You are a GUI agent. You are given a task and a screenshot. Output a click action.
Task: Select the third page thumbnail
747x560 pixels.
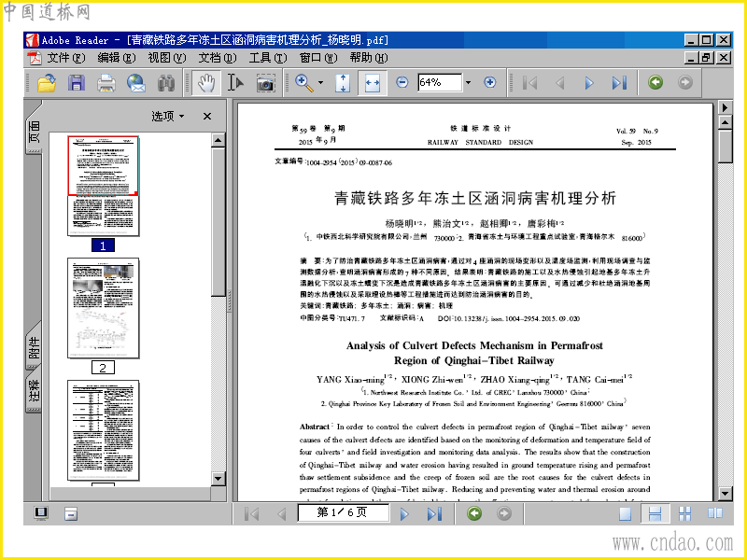104,430
